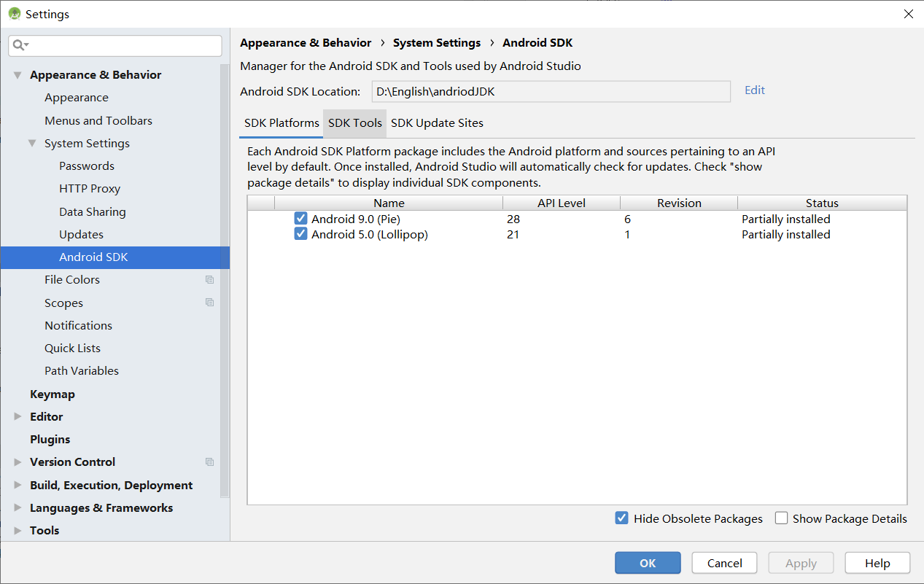This screenshot has height=584, width=924.
Task: Open the SDK Update Sites tab
Action: [437, 123]
